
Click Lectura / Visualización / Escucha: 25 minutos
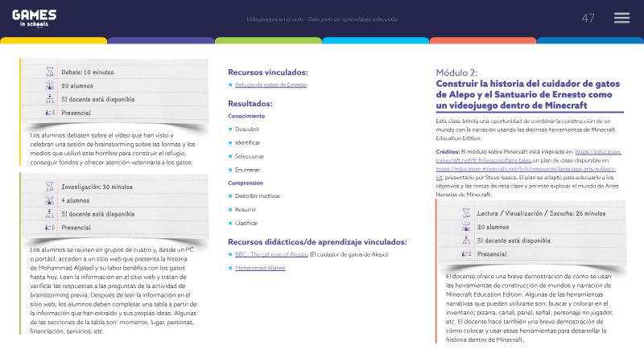click(541, 213)
